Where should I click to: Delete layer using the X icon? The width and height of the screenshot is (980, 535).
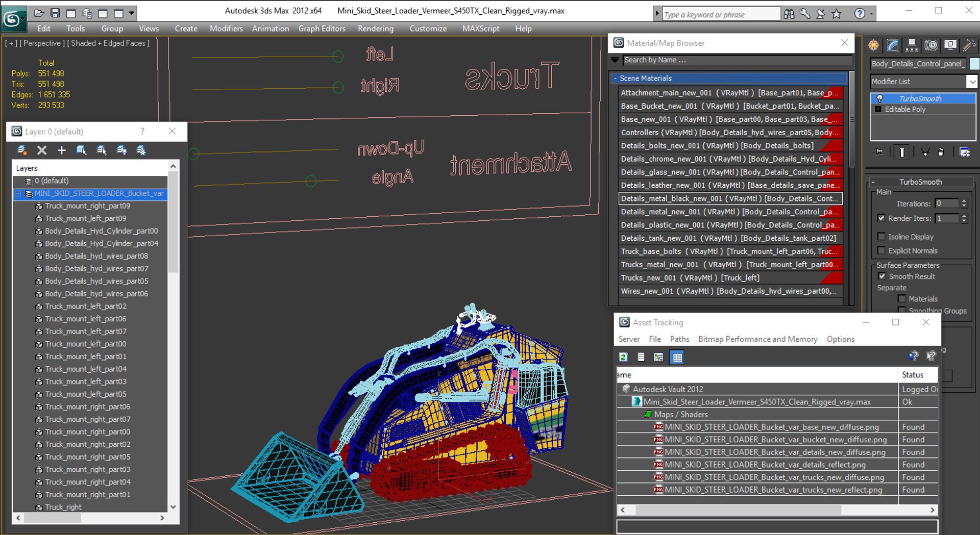(42, 150)
